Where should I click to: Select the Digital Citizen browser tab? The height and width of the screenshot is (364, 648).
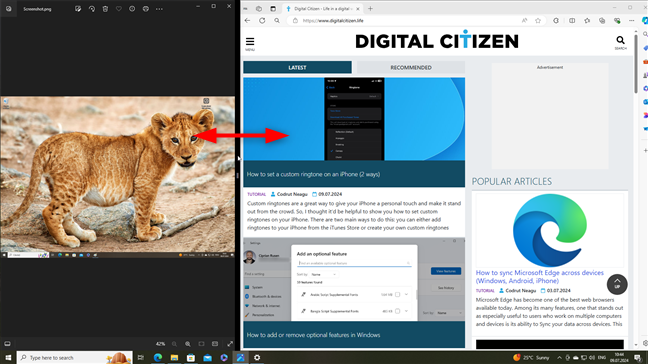coord(323,9)
